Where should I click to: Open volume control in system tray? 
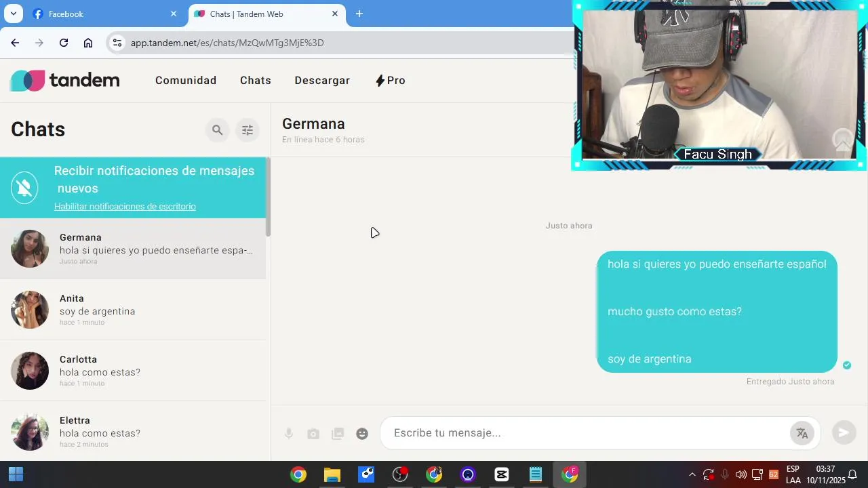pyautogui.click(x=741, y=474)
